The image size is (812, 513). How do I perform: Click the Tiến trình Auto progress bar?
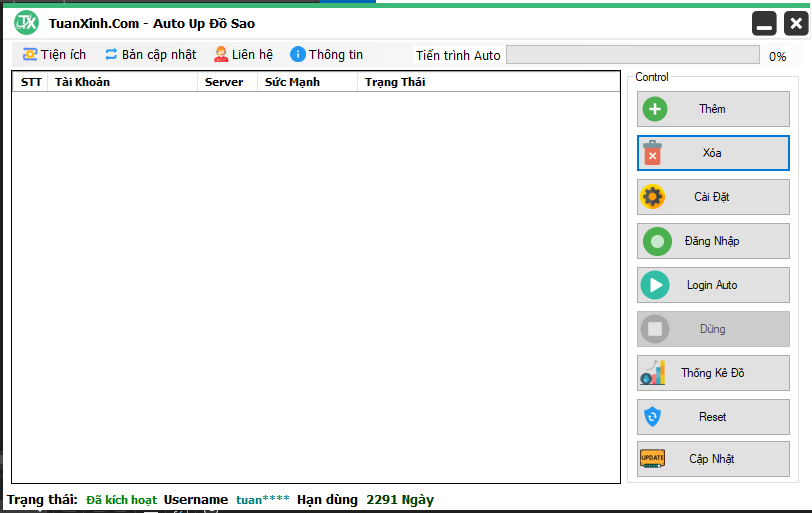click(x=632, y=55)
